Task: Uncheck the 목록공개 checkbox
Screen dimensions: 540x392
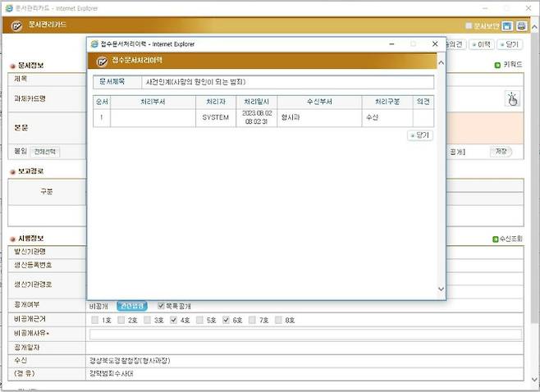Action: [162, 306]
